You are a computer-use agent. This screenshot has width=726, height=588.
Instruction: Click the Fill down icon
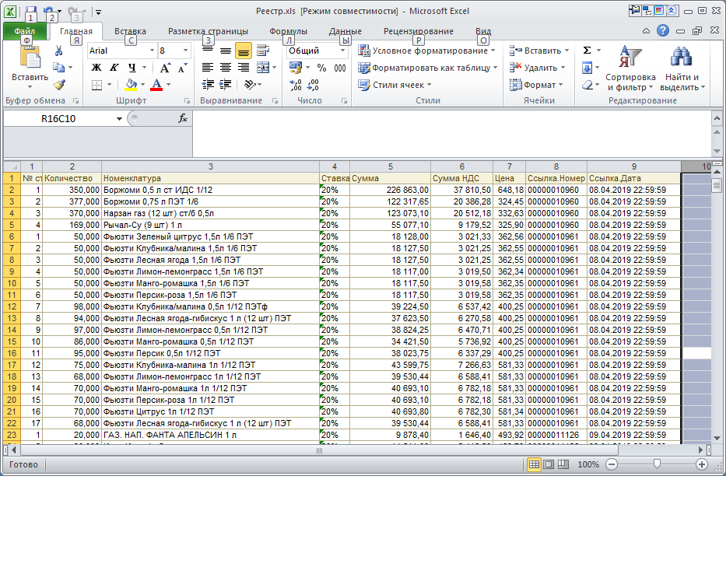587,68
